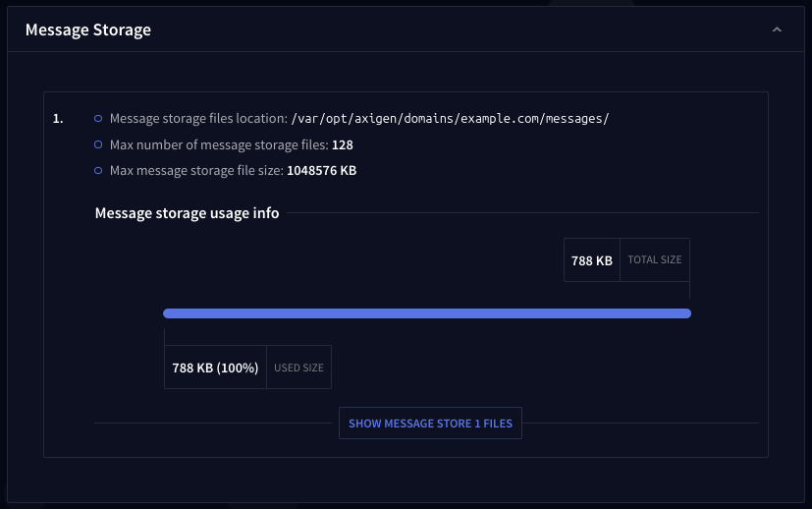The width and height of the screenshot is (812, 509).
Task: Click the 128 max files value
Action: [342, 144]
